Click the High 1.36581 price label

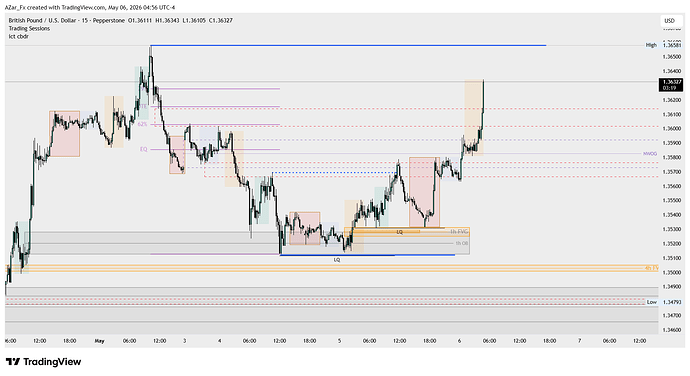tap(663, 45)
